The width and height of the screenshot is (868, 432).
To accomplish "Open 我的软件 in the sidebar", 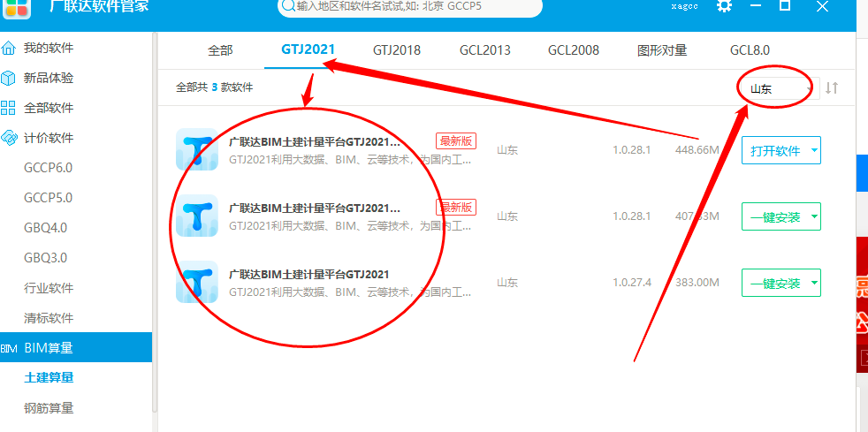I will tap(48, 48).
